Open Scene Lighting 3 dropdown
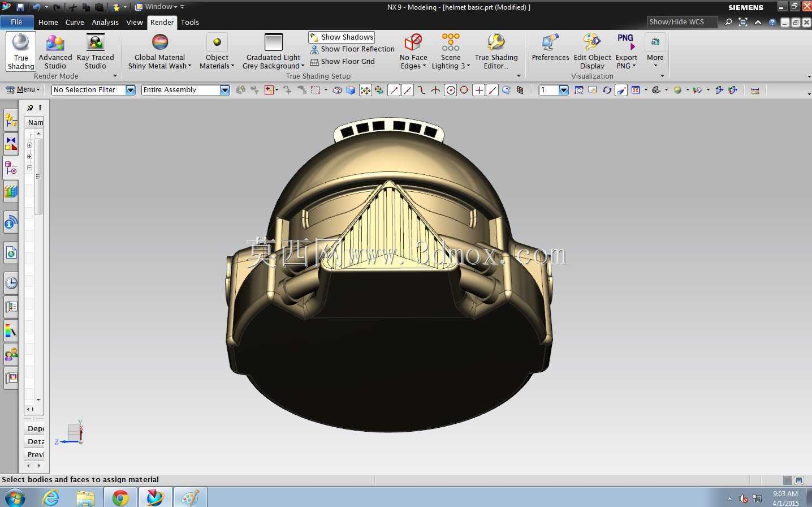 pos(451,51)
